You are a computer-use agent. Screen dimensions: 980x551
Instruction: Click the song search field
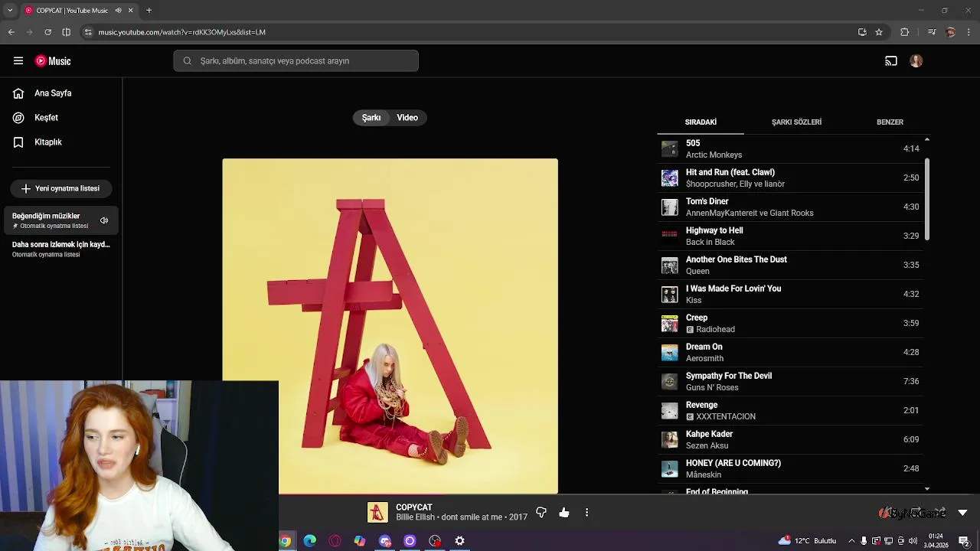(296, 61)
